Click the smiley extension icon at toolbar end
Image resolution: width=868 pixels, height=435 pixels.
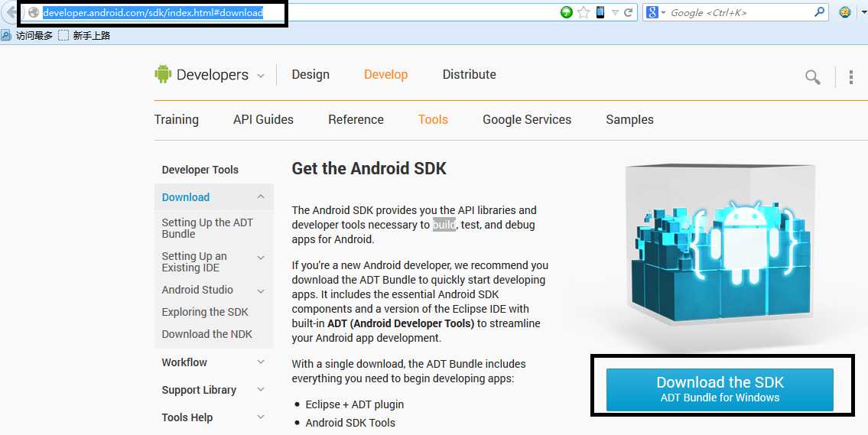[x=845, y=11]
